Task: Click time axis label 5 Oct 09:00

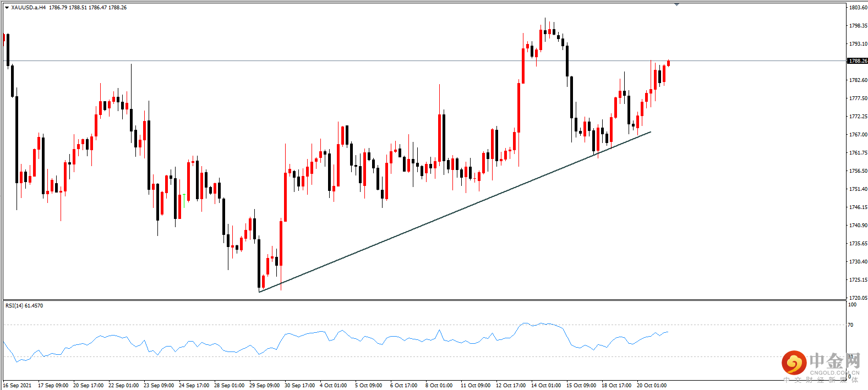Action: tap(369, 386)
